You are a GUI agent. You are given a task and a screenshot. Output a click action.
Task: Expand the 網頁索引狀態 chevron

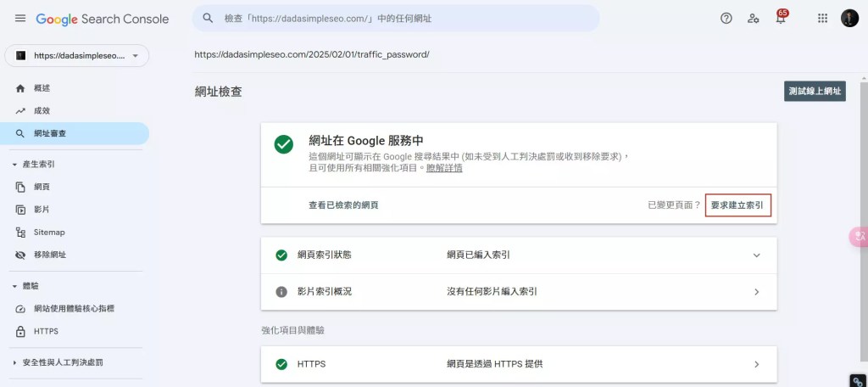pyautogui.click(x=757, y=255)
